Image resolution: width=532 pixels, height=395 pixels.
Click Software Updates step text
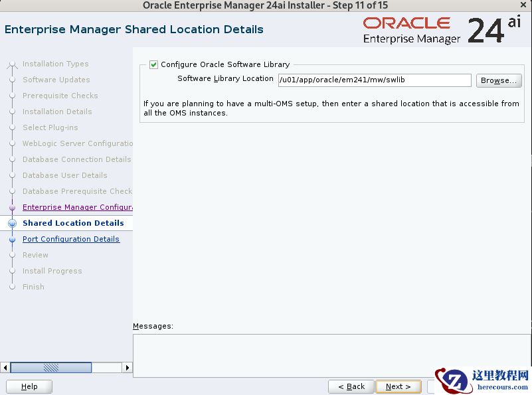pos(56,80)
